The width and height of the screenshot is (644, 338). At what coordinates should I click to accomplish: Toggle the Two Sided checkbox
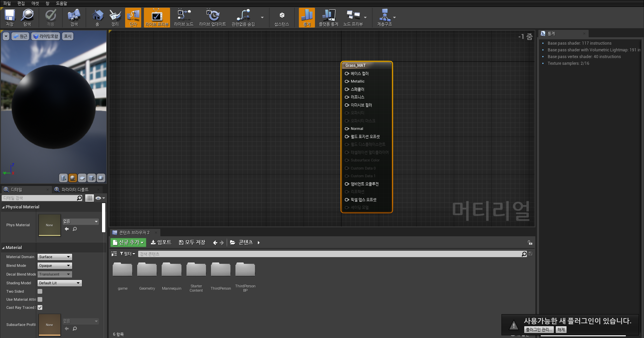(40, 291)
